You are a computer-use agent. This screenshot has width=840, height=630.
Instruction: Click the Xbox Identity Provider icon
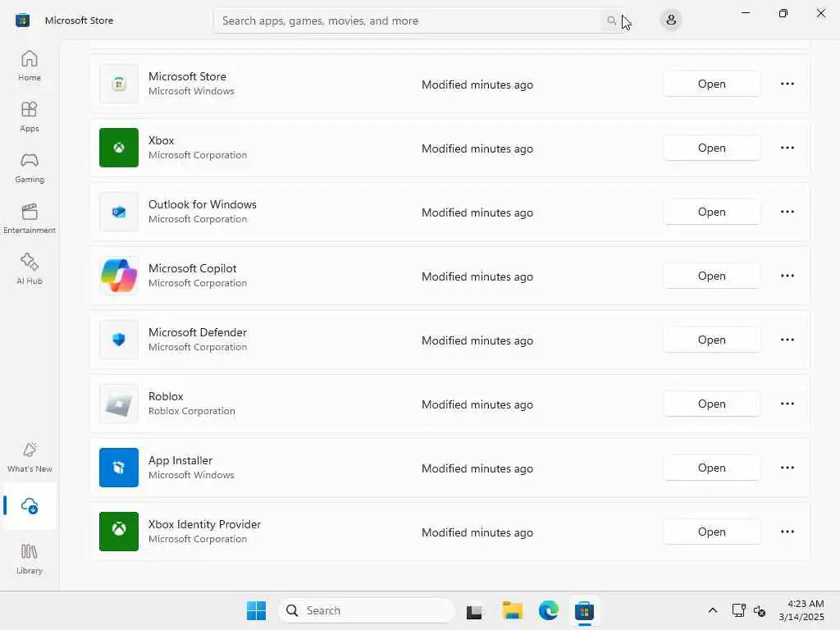(x=119, y=532)
